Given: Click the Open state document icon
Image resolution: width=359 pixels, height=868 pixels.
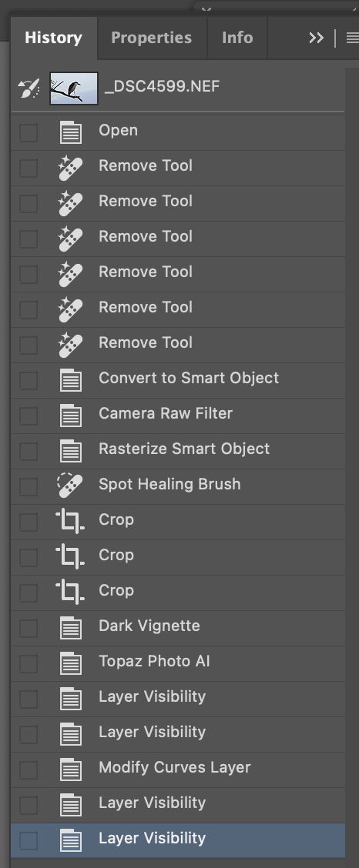Looking at the screenshot, I should point(71,133).
